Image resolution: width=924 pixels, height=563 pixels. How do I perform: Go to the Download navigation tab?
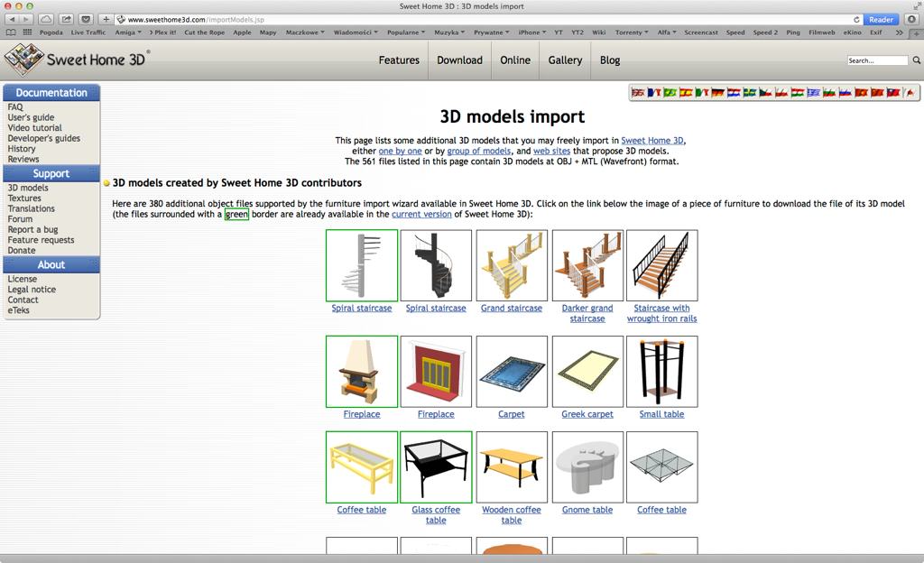(x=459, y=60)
